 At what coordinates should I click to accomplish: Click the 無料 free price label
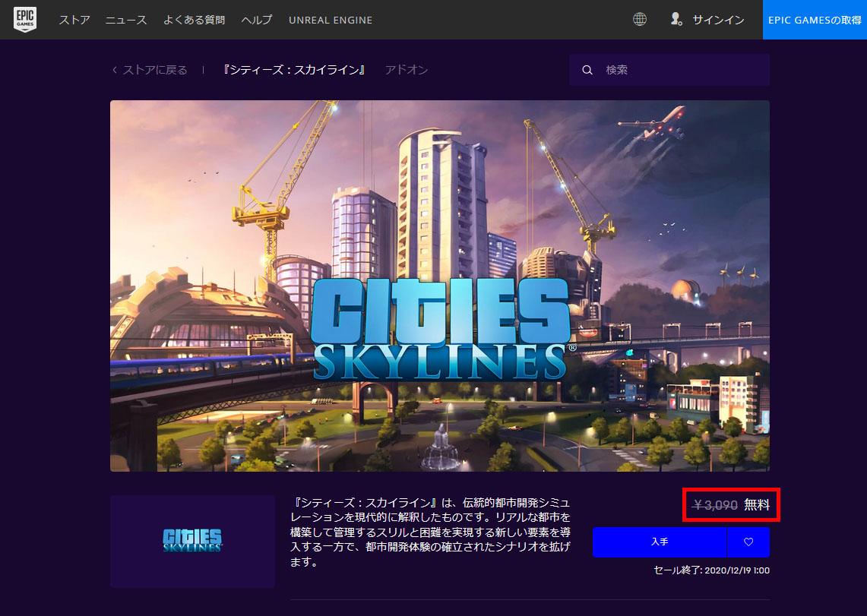(x=756, y=504)
